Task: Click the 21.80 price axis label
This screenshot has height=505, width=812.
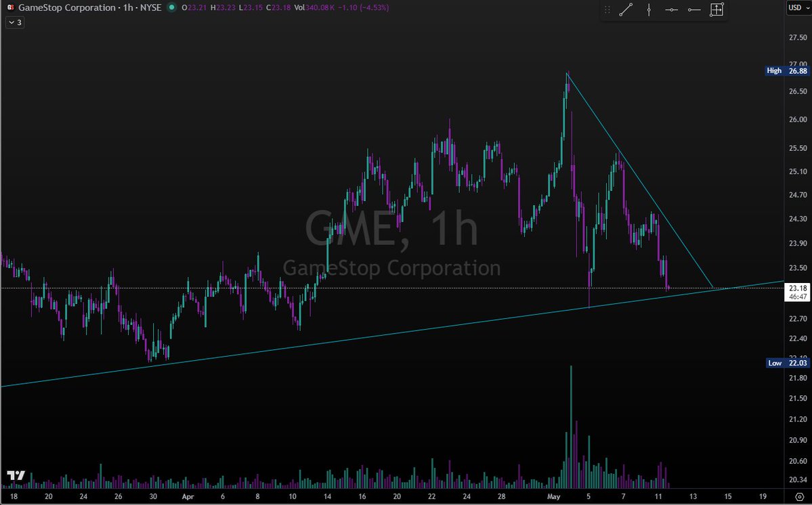Action: [x=798, y=379]
